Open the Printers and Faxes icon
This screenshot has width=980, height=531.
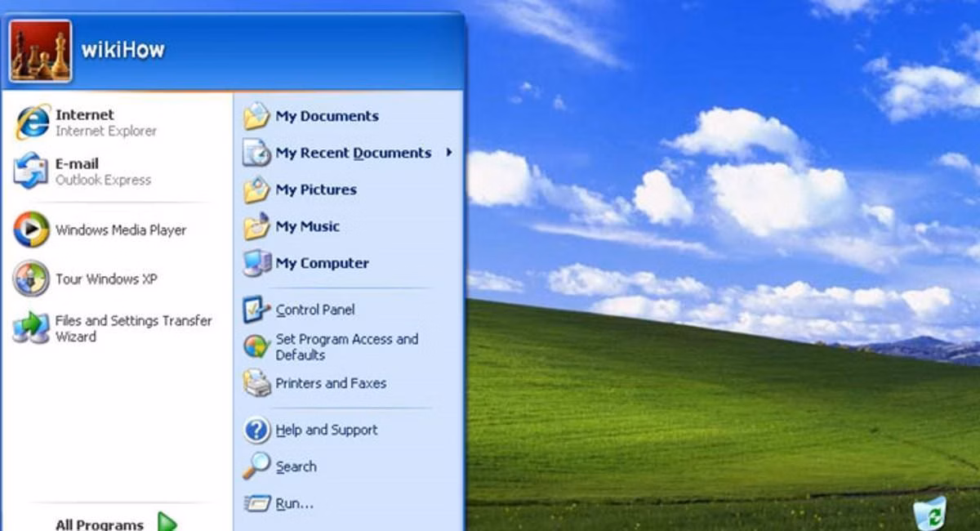pyautogui.click(x=256, y=383)
